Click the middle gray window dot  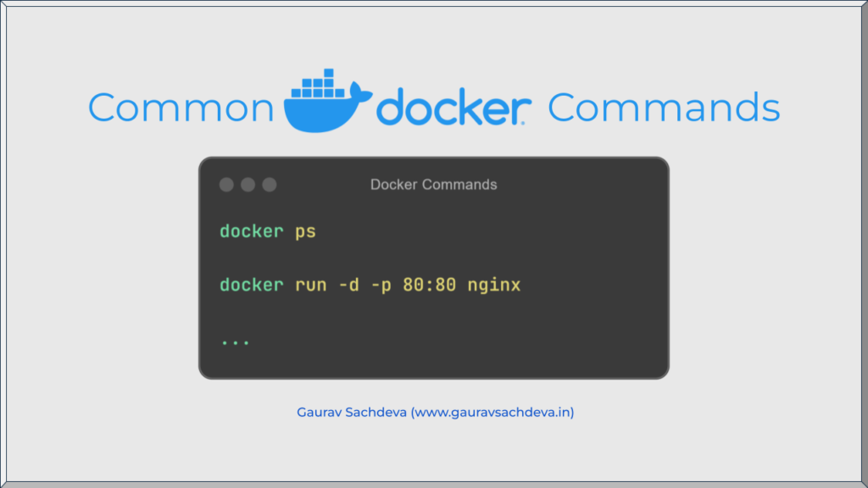tap(248, 185)
